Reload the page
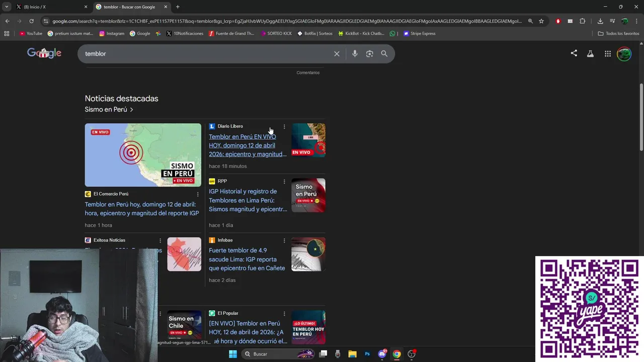 [x=31, y=21]
